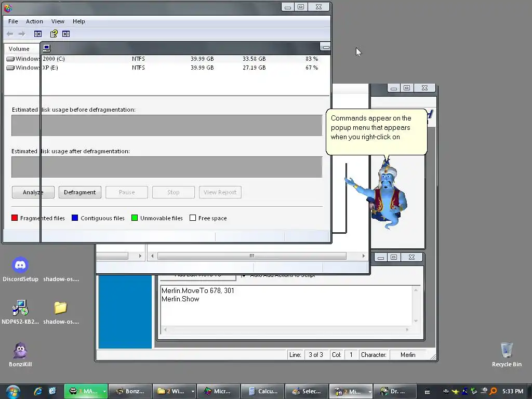Click the usage after defragmentation bar
This screenshot has width=532, height=399.
[x=167, y=167]
